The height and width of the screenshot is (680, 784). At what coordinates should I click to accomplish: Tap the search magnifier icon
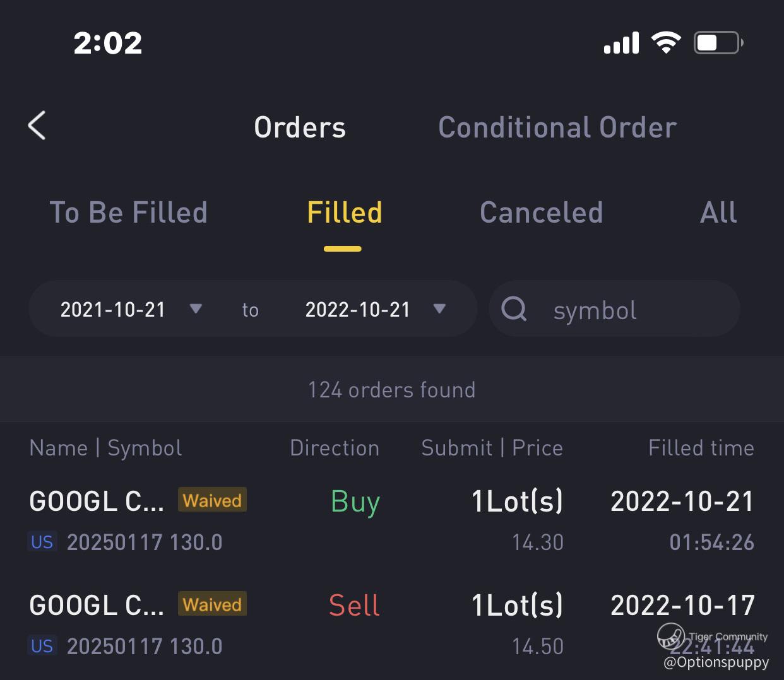514,309
